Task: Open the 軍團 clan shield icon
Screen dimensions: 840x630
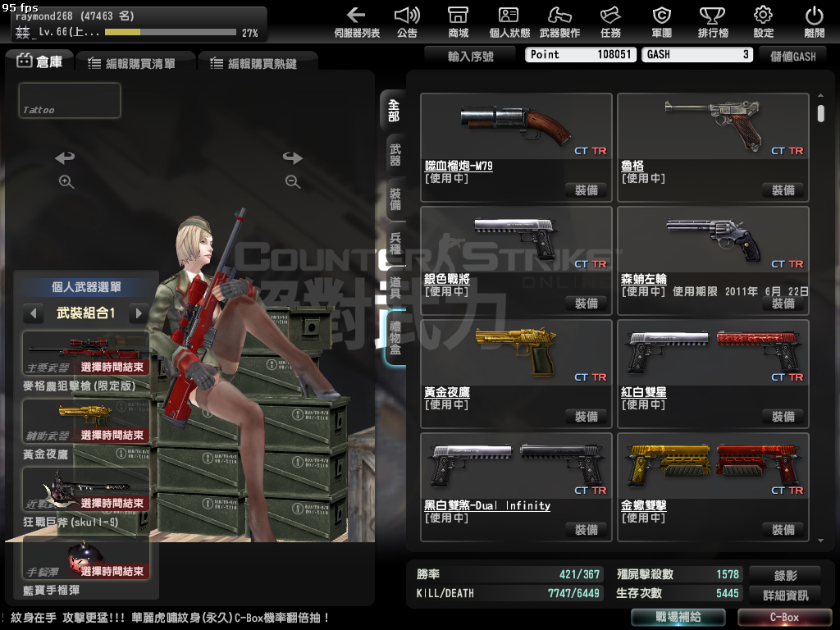Action: [662, 22]
